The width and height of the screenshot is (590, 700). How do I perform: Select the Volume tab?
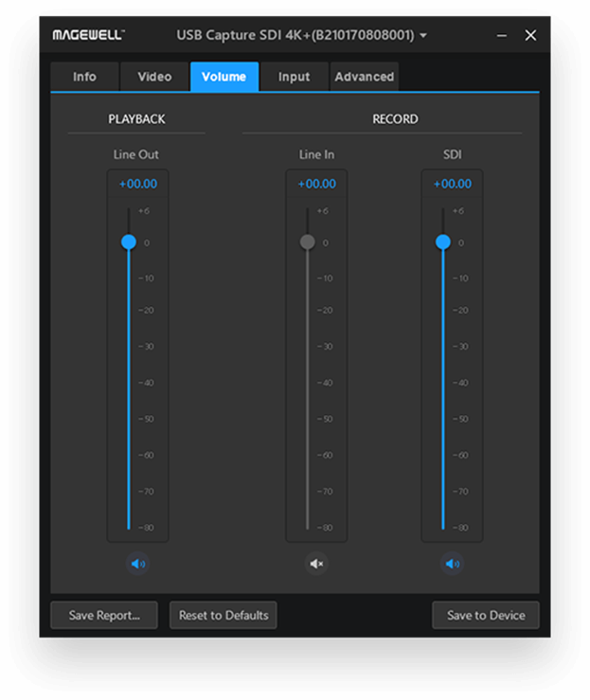point(224,77)
